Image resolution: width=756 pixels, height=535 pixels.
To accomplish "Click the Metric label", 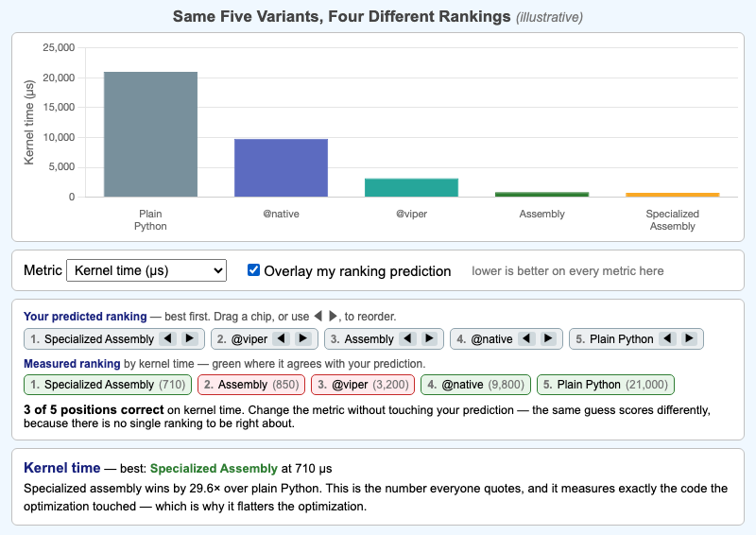I will 43,270.
